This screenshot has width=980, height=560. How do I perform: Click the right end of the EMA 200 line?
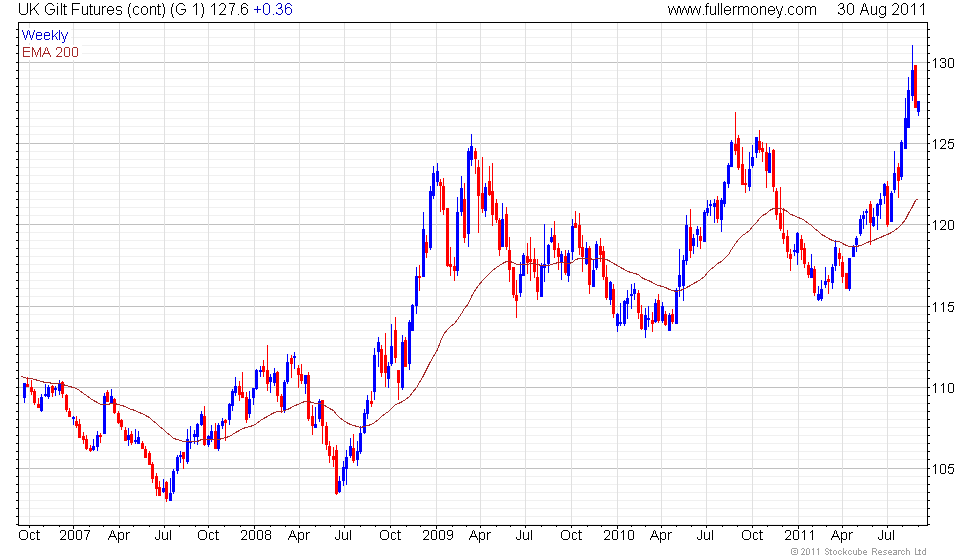click(x=917, y=199)
